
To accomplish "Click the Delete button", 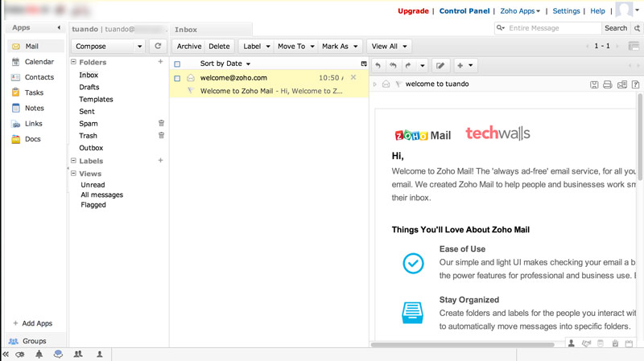I will click(219, 47).
